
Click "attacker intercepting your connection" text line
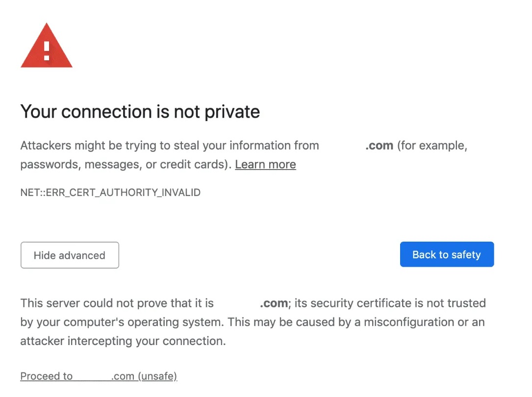pyautogui.click(x=123, y=341)
